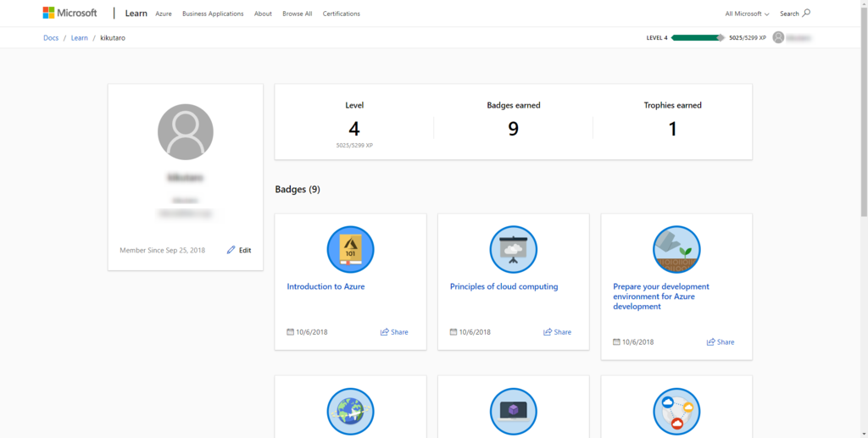Open the Browse All menu item

click(298, 14)
